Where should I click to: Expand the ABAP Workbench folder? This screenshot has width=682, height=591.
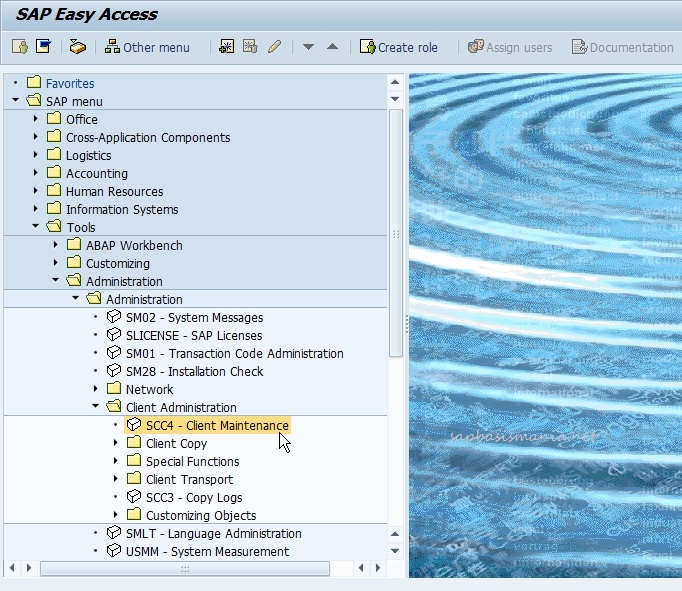[x=56, y=245]
